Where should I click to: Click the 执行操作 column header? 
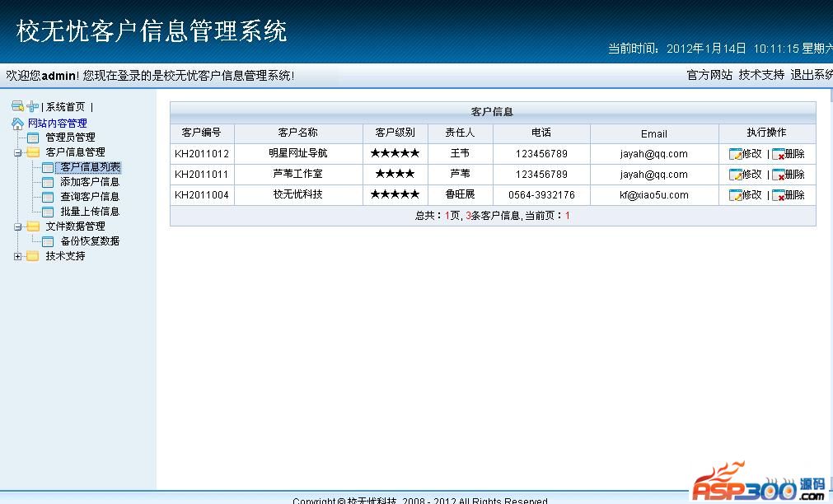point(766,133)
